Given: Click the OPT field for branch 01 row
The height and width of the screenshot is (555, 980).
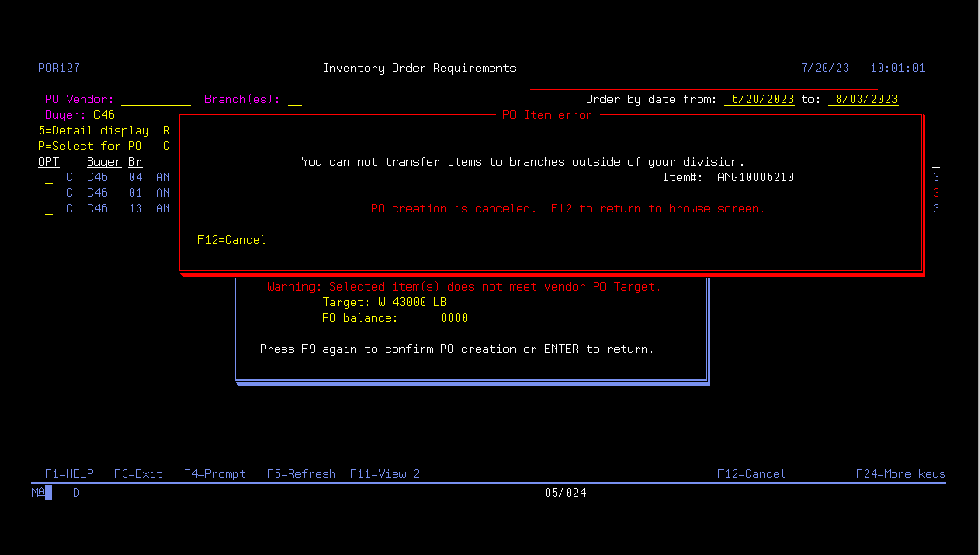Looking at the screenshot, I should pos(49,193).
